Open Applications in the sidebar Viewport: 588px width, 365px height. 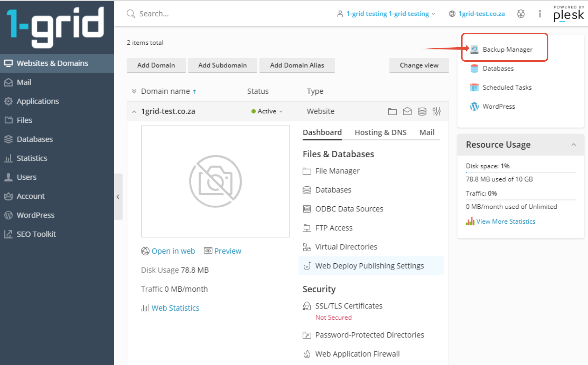(57, 101)
